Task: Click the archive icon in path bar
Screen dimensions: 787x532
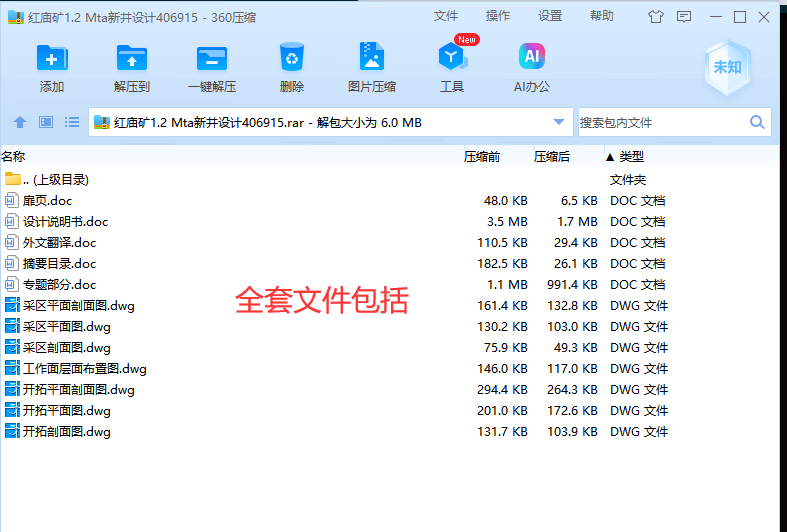Action: click(102, 122)
